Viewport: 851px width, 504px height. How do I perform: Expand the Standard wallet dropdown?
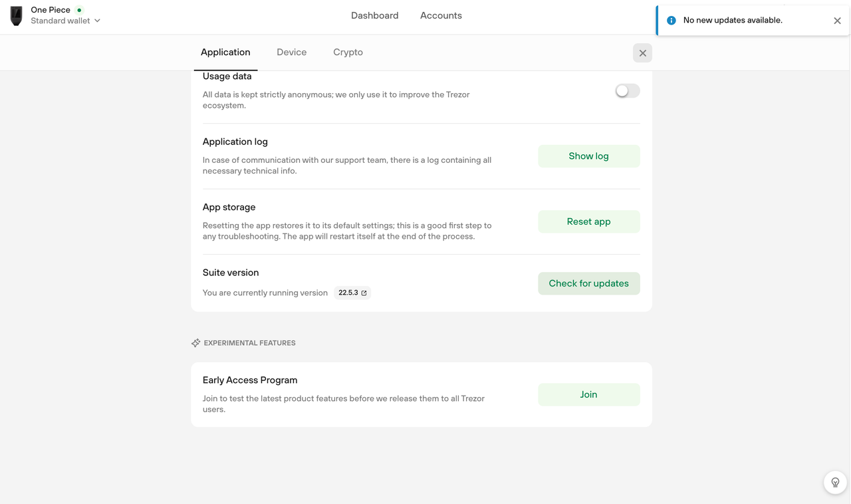pyautogui.click(x=97, y=21)
